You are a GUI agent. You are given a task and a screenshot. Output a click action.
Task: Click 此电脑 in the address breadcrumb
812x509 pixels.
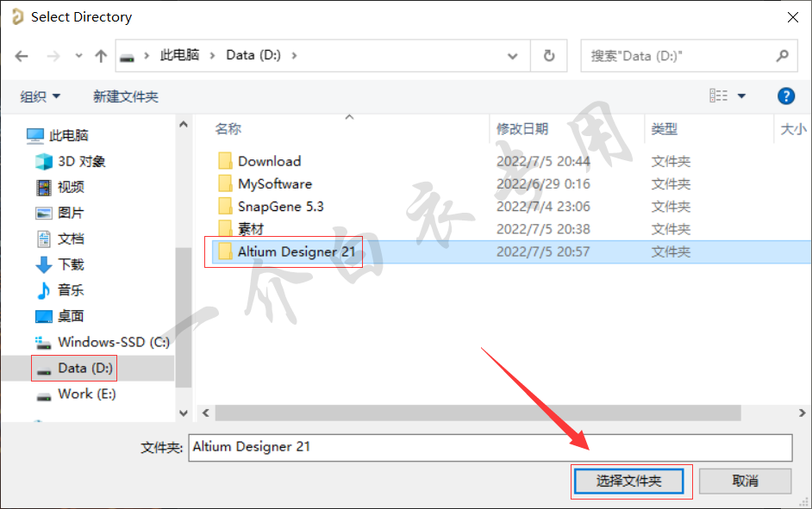click(x=179, y=55)
